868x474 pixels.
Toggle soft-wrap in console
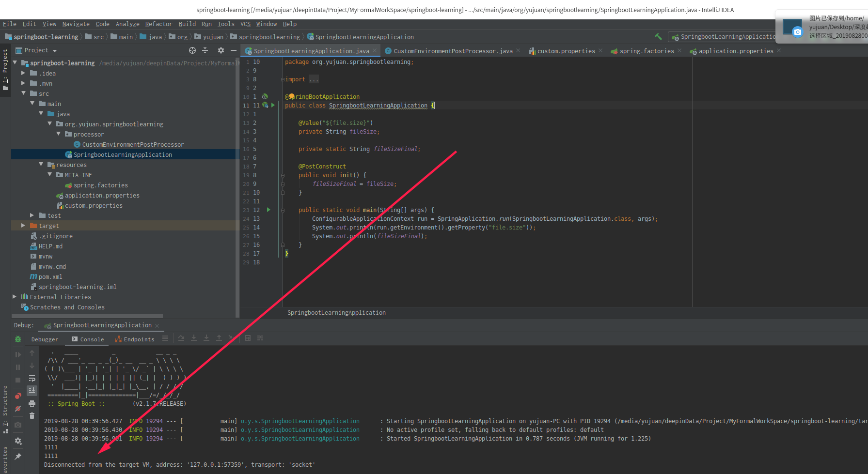[32, 378]
